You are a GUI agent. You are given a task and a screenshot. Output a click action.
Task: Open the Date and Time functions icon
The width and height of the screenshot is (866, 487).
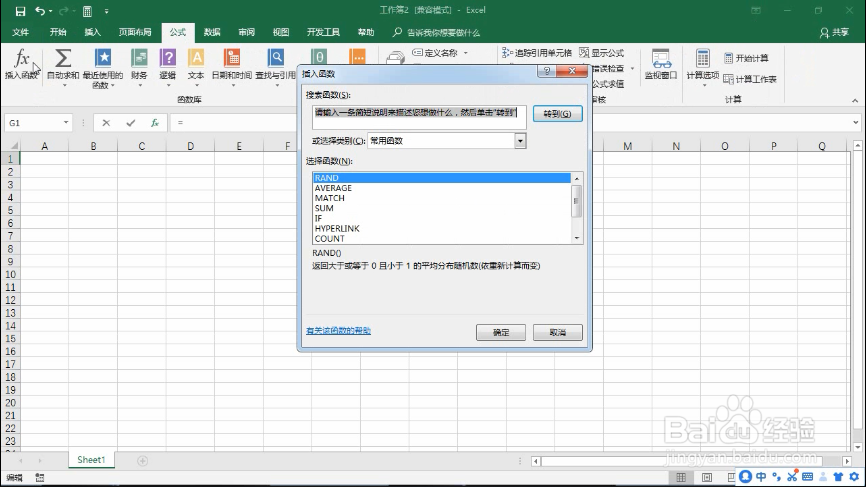232,67
